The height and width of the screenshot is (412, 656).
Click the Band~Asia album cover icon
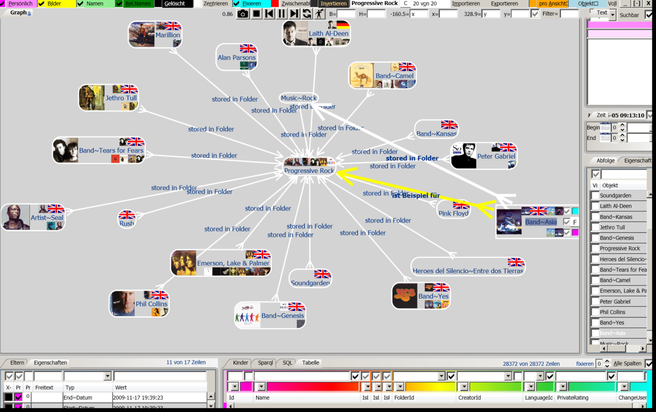(x=509, y=221)
